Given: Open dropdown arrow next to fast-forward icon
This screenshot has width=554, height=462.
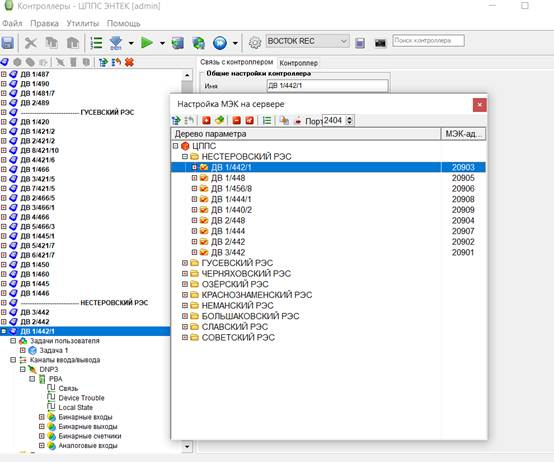Looking at the screenshot, I should (x=235, y=43).
